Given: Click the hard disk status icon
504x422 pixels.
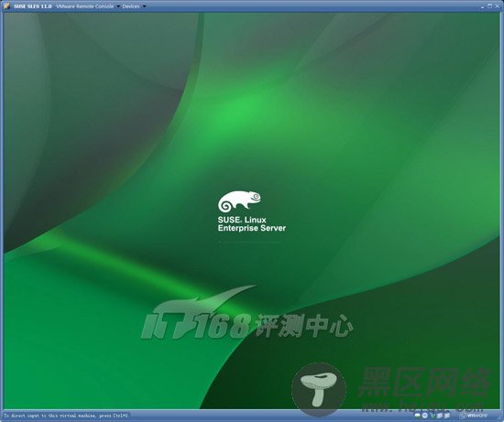Looking at the screenshot, I should coord(418,416).
